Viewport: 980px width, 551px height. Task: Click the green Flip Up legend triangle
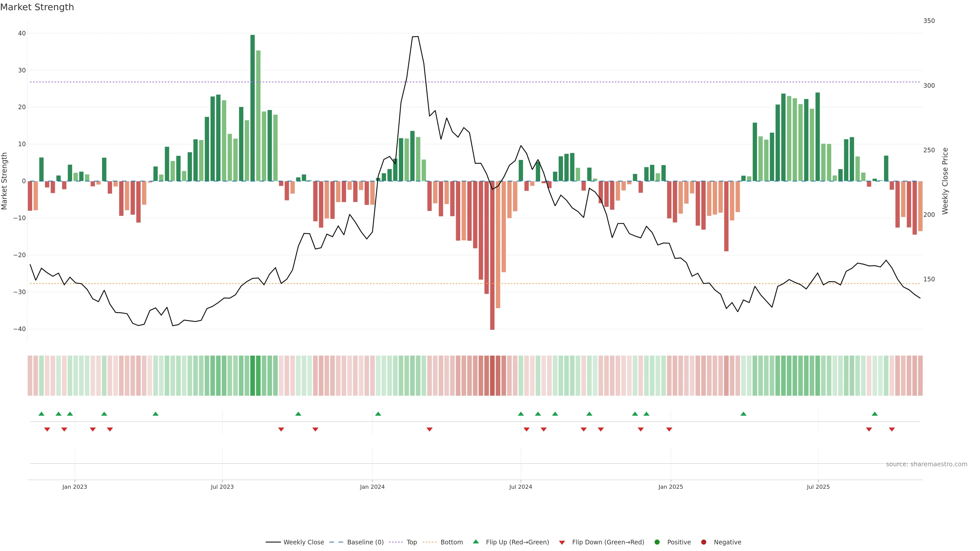475,542
